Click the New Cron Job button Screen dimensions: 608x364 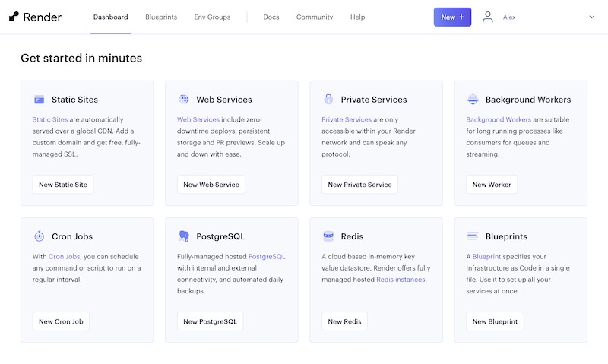coord(61,321)
